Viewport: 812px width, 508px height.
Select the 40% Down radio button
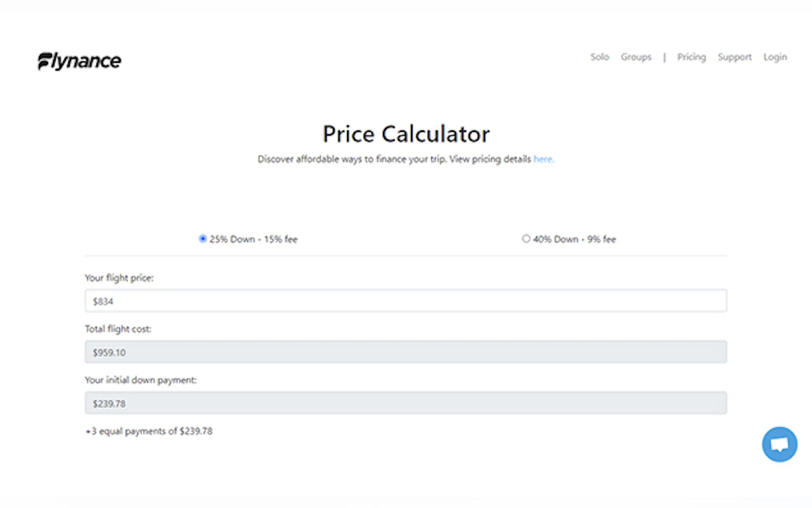[x=526, y=239]
